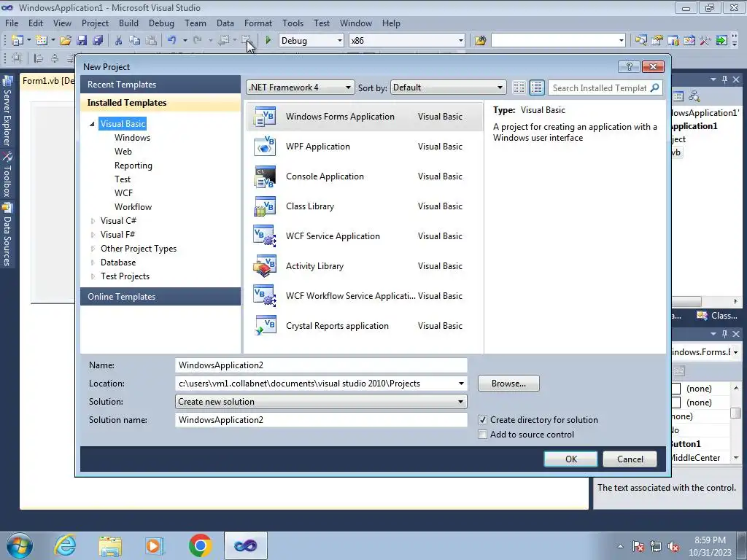Screen dimensions: 747x560
Task: Select the Reporting category tree item
Action: pyautogui.click(x=133, y=166)
